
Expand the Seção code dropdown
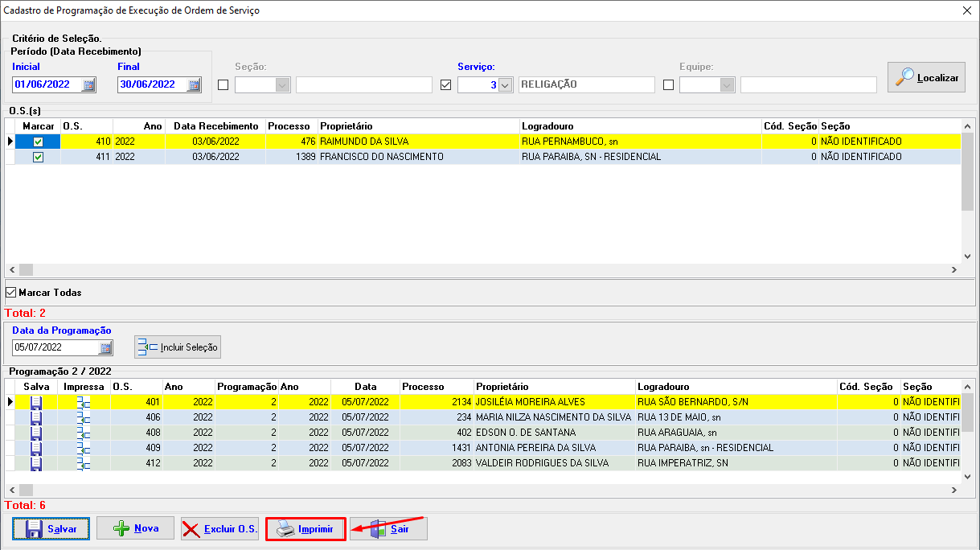(x=282, y=84)
